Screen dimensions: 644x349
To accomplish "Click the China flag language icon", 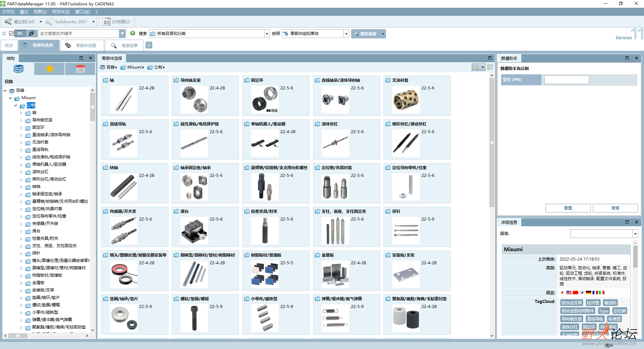I will coord(575,293).
